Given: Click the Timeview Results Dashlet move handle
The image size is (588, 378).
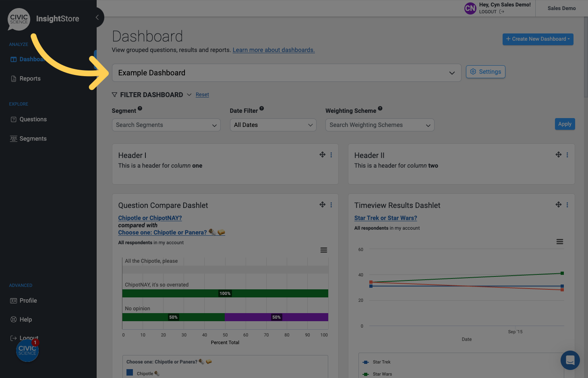Looking at the screenshot, I should [x=559, y=205].
